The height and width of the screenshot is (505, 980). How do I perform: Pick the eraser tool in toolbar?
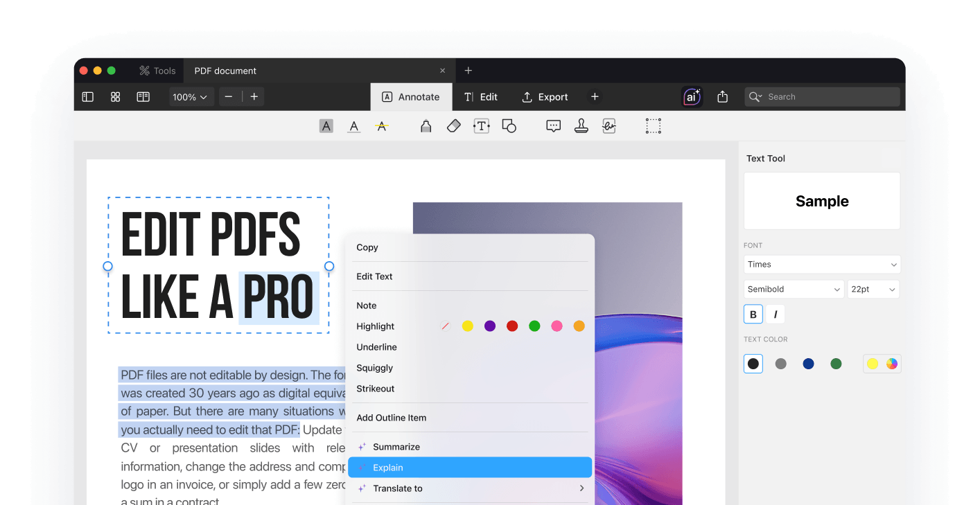click(x=453, y=126)
